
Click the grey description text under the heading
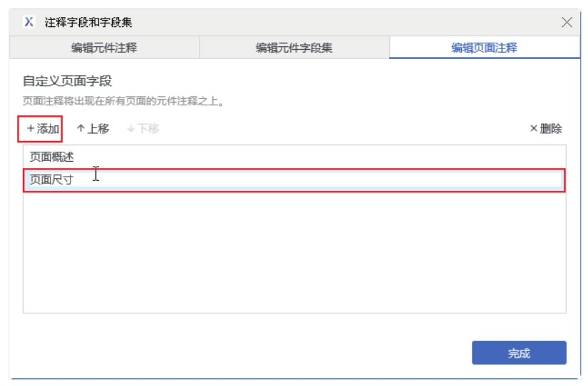point(120,102)
